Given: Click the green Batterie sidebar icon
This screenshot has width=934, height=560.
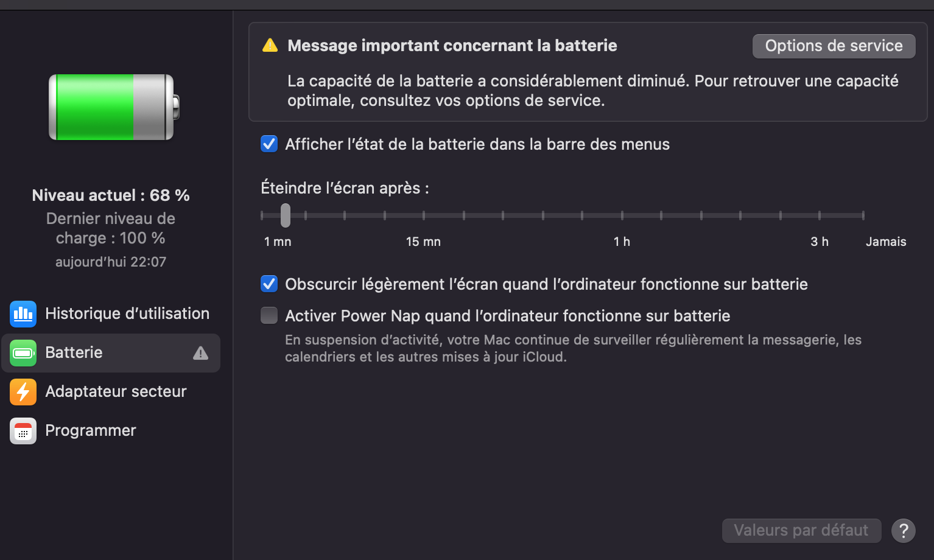Looking at the screenshot, I should pyautogui.click(x=23, y=353).
